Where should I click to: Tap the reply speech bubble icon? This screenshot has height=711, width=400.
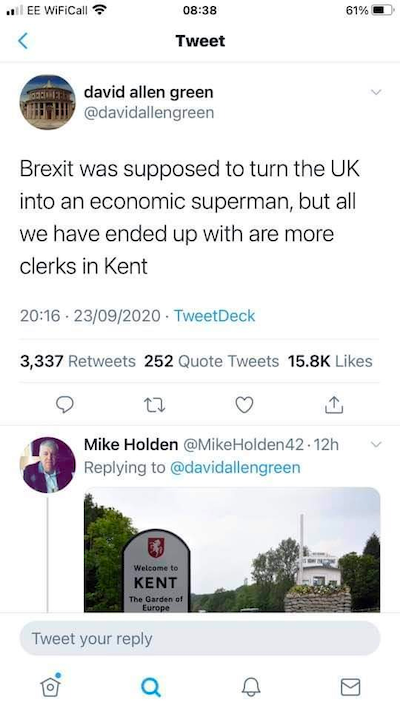[65, 404]
